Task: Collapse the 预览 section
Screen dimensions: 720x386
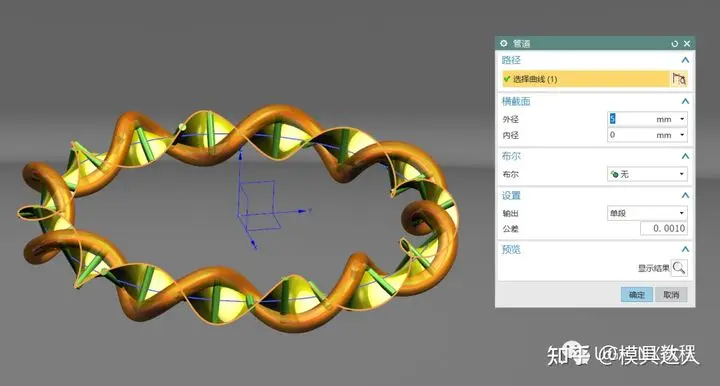Action: pyautogui.click(x=685, y=249)
